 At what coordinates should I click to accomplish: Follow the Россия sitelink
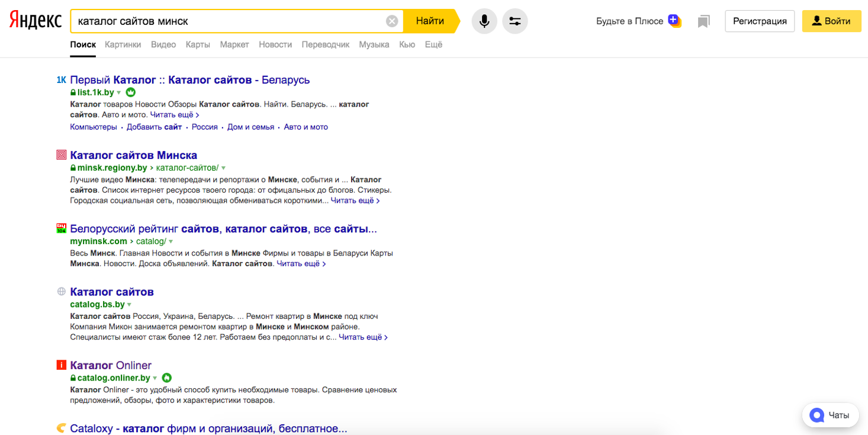click(205, 127)
